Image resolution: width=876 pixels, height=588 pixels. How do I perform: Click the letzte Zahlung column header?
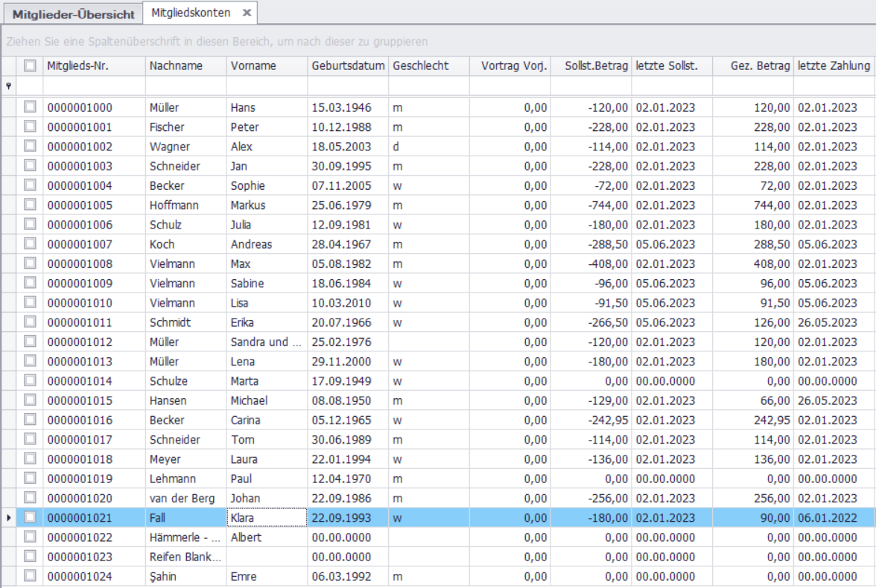[x=833, y=65]
